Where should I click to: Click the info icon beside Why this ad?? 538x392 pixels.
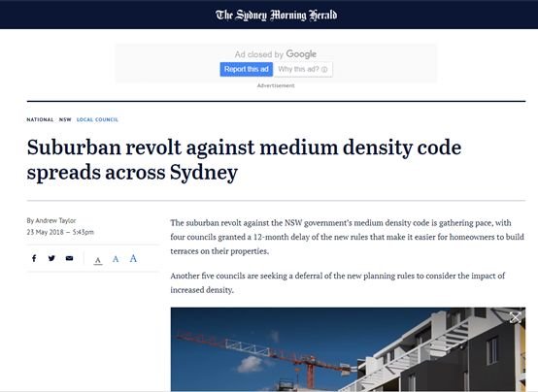pyautogui.click(x=324, y=69)
